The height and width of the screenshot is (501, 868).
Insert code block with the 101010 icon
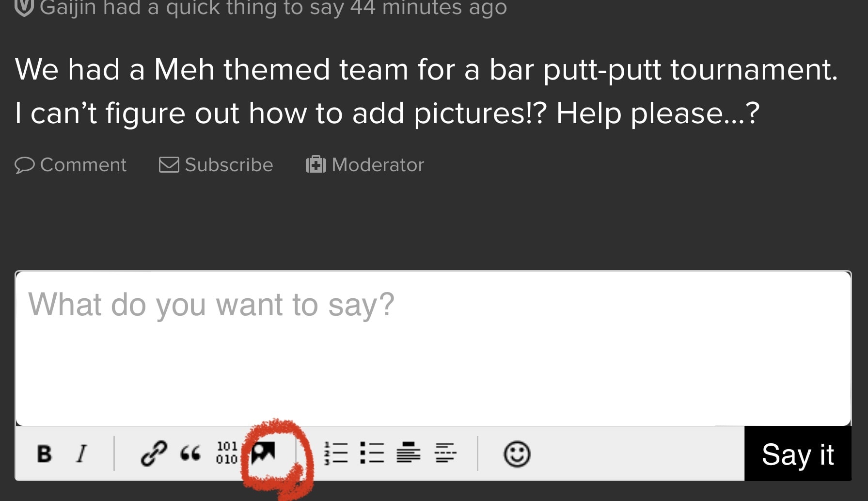click(x=226, y=453)
